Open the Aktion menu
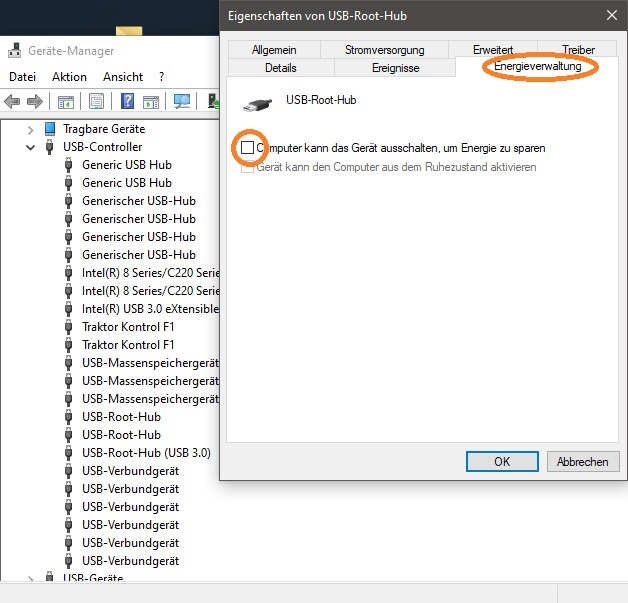The height and width of the screenshot is (603, 628). click(x=69, y=76)
